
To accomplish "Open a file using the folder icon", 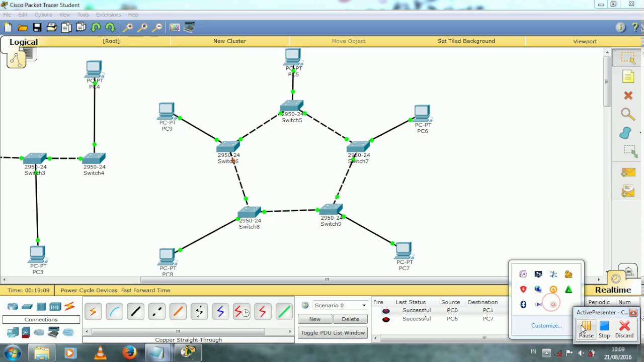I will [x=23, y=28].
